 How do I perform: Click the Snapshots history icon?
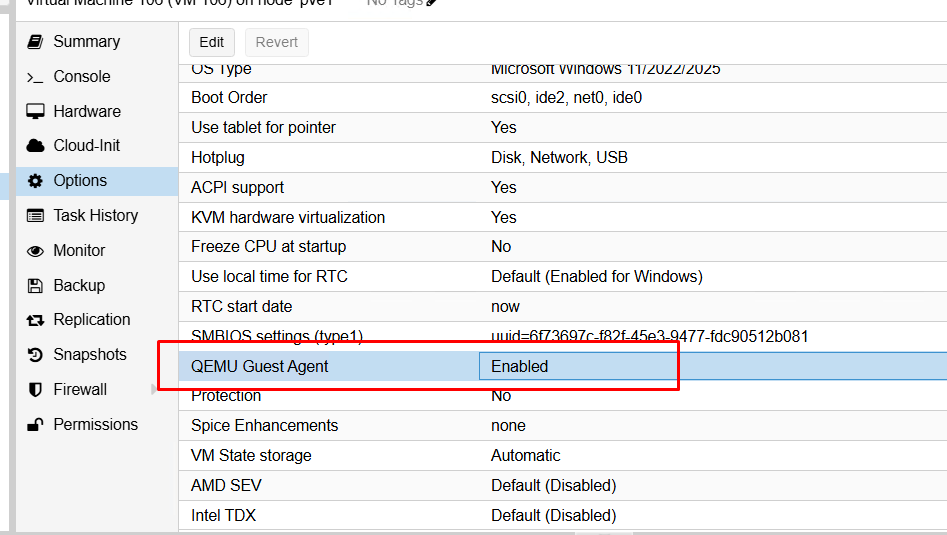(36, 355)
